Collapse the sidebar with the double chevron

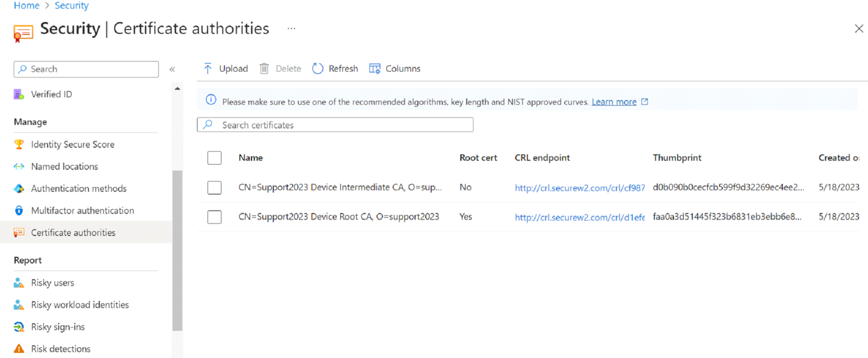coord(172,69)
